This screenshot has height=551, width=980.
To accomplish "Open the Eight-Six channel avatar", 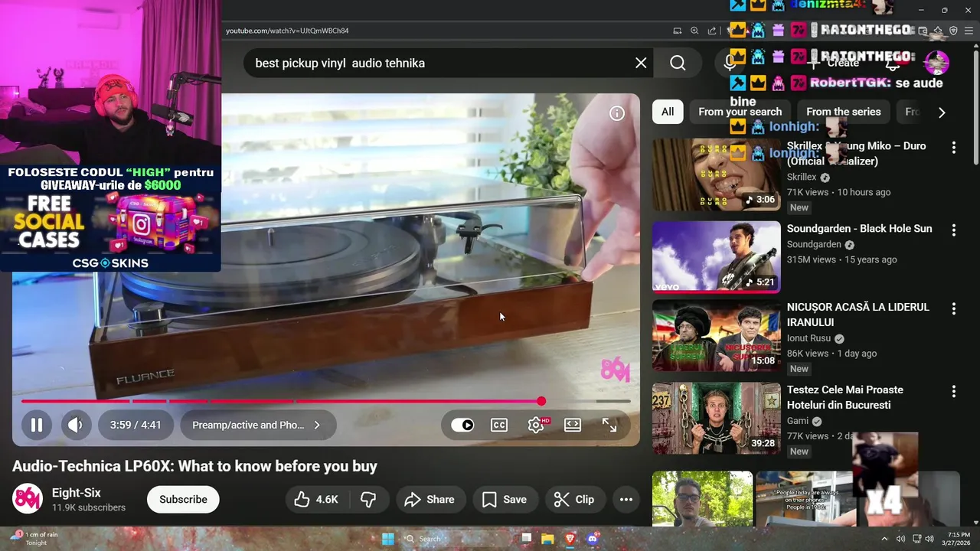I will tap(28, 499).
